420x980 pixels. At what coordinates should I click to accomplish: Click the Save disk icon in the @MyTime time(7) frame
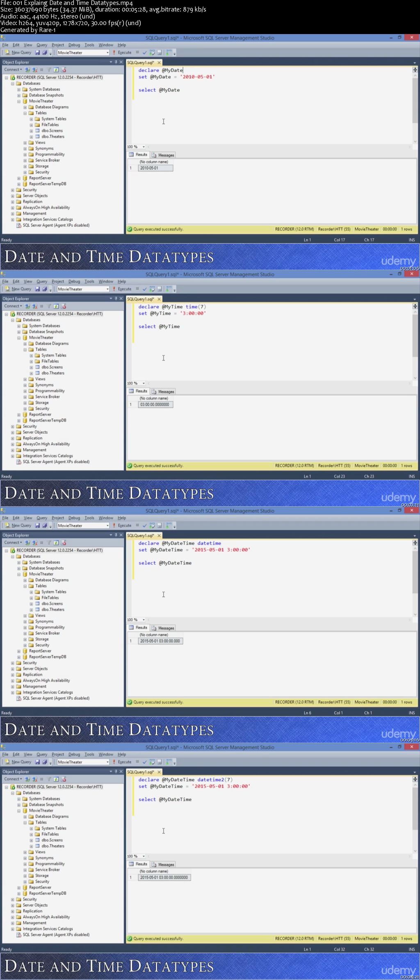click(x=37, y=289)
